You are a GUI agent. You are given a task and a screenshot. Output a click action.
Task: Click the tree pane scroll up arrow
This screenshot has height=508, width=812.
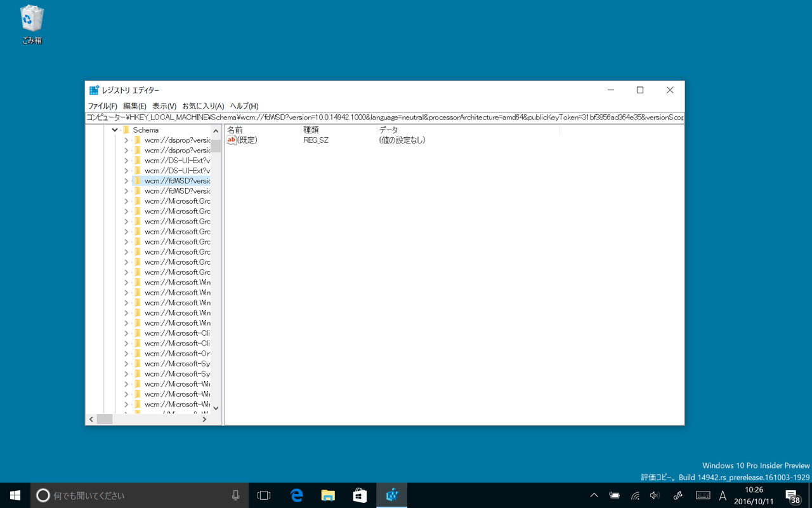pos(216,131)
